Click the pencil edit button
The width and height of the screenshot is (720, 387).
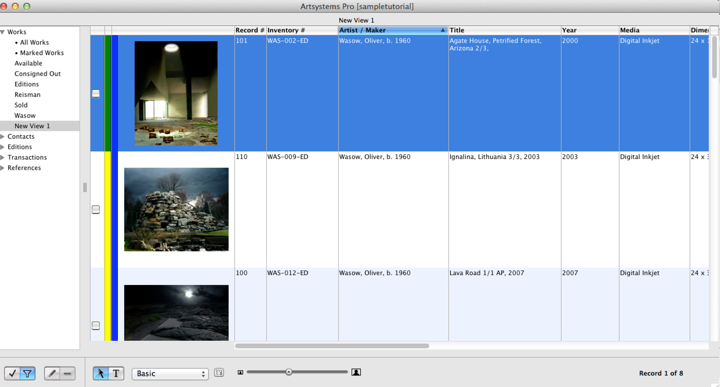(x=52, y=373)
